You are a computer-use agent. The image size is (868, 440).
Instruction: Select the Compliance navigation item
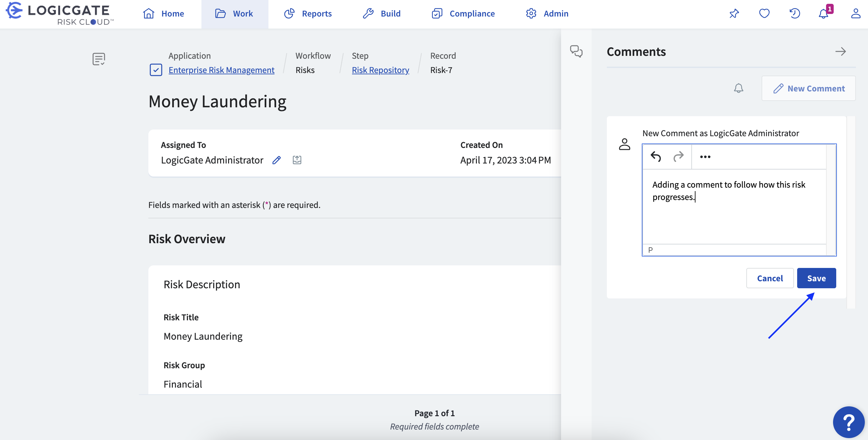coord(463,13)
